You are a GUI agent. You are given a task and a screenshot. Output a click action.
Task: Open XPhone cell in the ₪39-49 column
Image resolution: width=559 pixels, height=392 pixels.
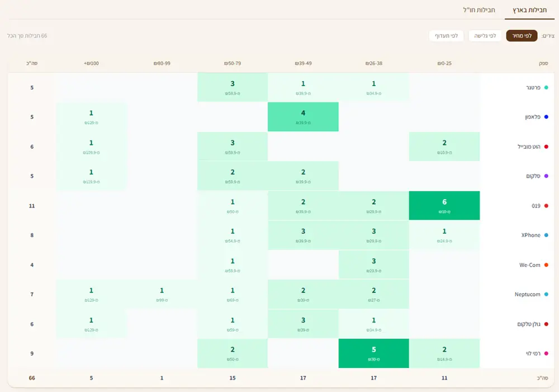pos(303,235)
